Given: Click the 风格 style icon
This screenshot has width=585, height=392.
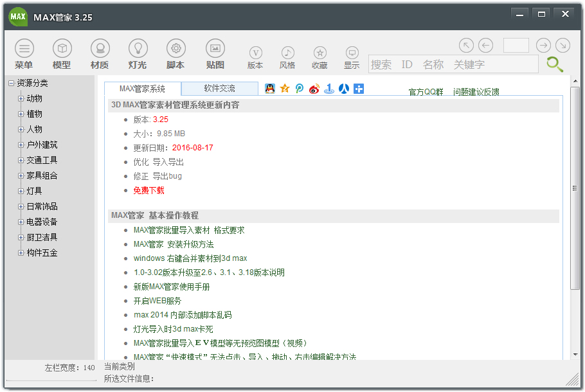Looking at the screenshot, I should coord(287,53).
